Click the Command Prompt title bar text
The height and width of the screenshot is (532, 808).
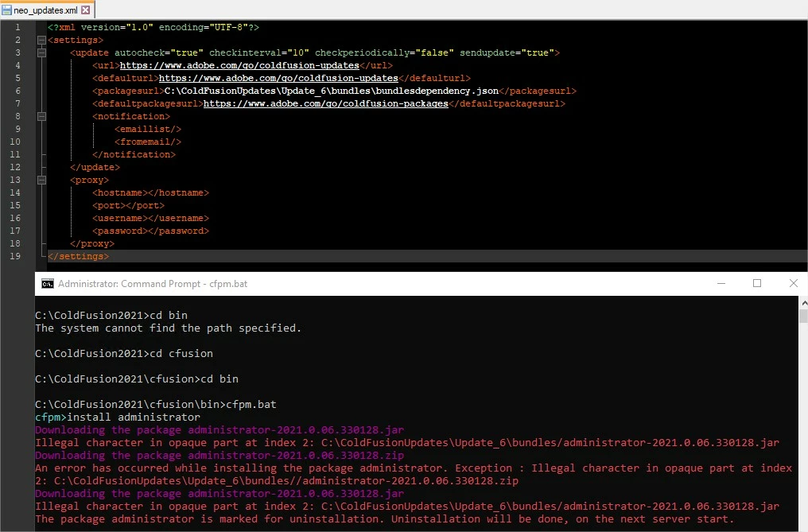pyautogui.click(x=153, y=284)
